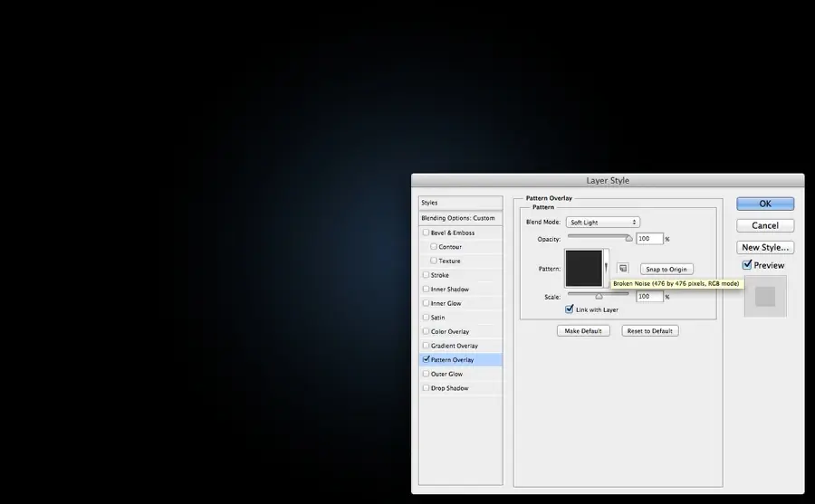Click the dark pattern swatch thumbnail

[584, 268]
